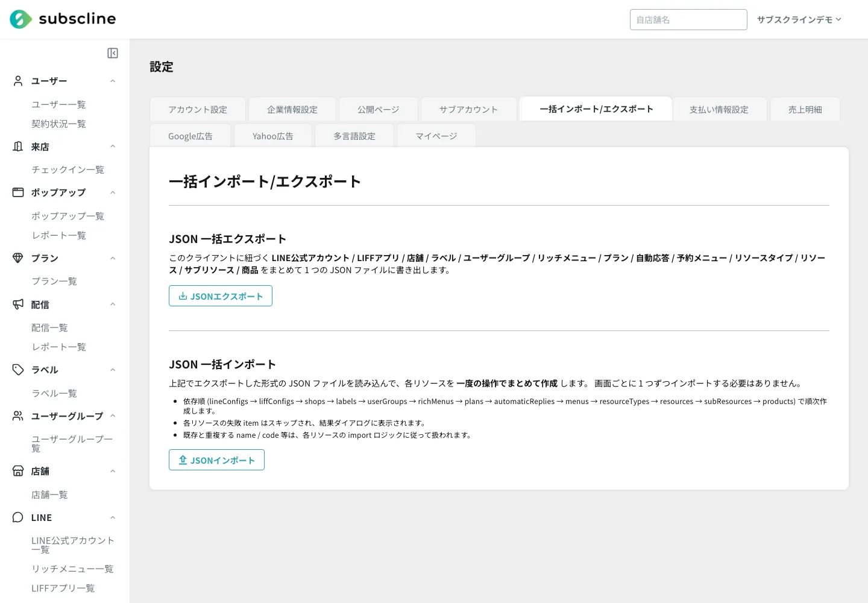The width and height of the screenshot is (868, 603).
Task: Focus the 自店舗名 search field
Action: pos(688,19)
